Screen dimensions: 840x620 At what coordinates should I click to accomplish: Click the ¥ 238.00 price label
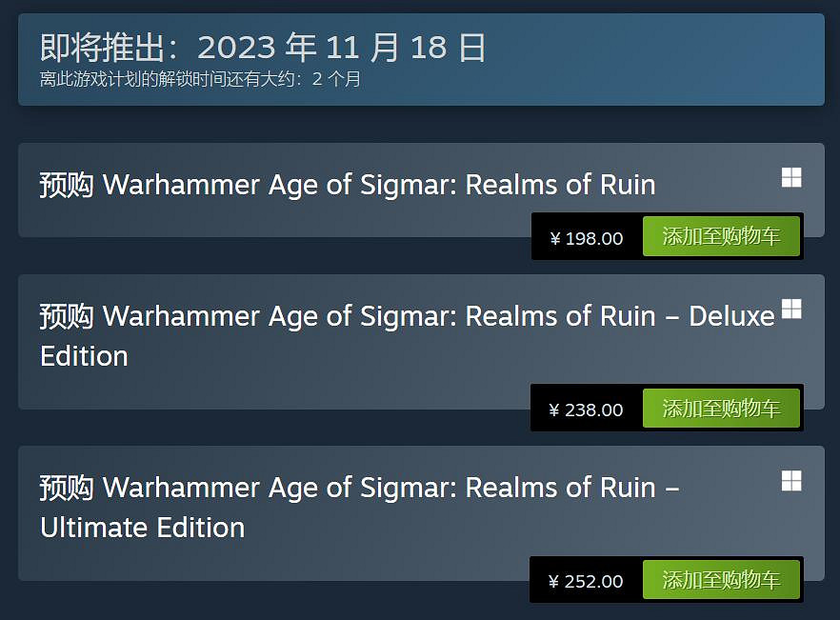pos(587,410)
